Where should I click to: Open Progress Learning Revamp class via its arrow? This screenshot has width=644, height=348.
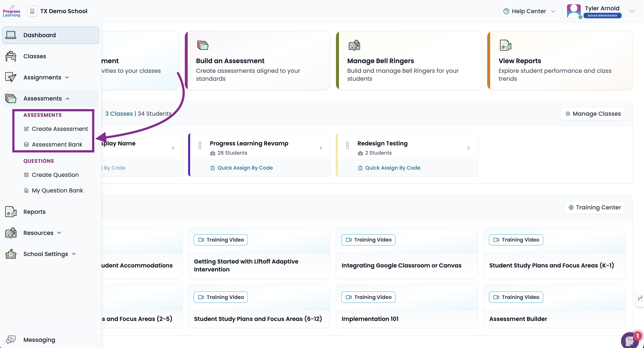pos(321,148)
